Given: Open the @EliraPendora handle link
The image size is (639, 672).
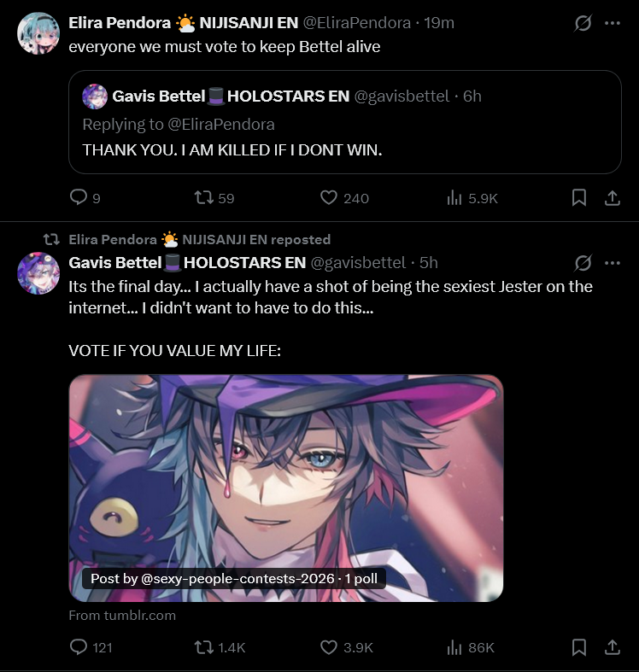Looking at the screenshot, I should [x=357, y=23].
